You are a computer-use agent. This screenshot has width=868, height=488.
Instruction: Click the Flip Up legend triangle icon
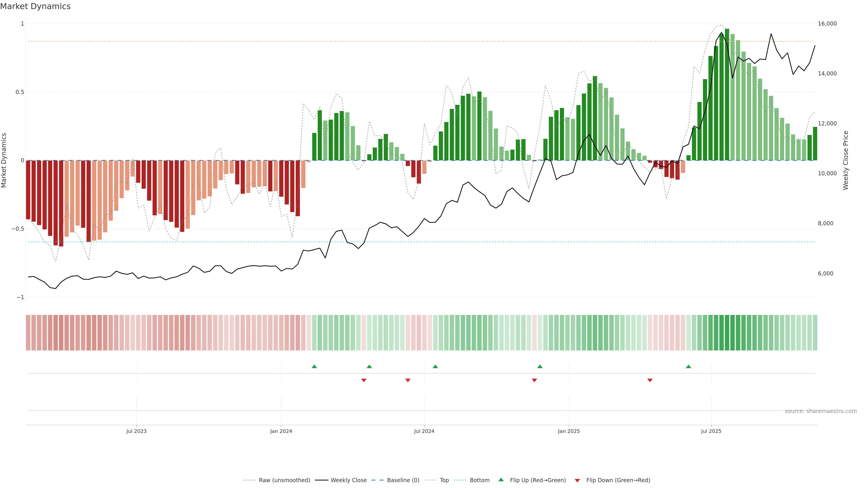pyautogui.click(x=501, y=480)
